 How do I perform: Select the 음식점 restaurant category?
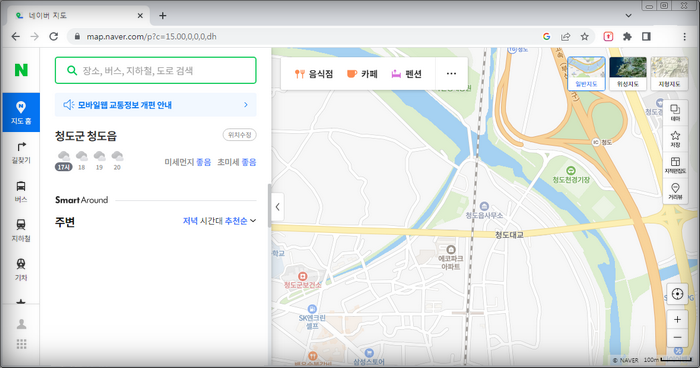314,74
